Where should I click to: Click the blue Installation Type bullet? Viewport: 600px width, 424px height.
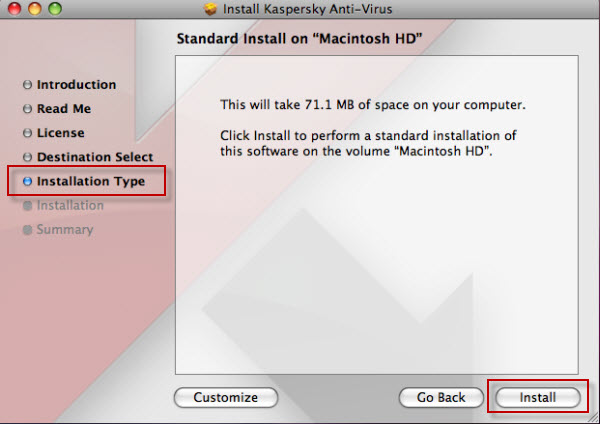27,181
